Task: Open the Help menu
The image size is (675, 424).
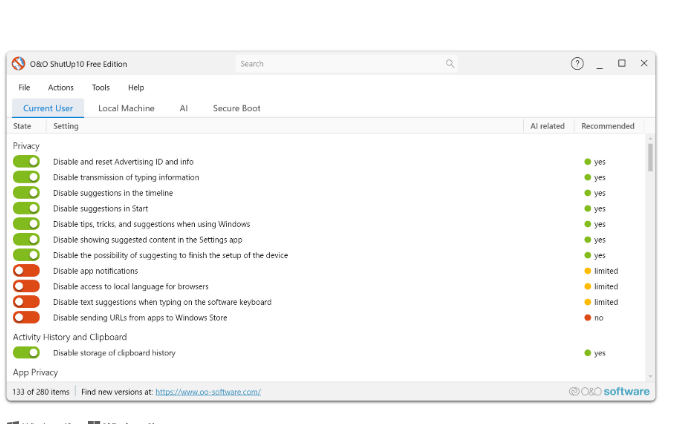Action: coord(136,87)
